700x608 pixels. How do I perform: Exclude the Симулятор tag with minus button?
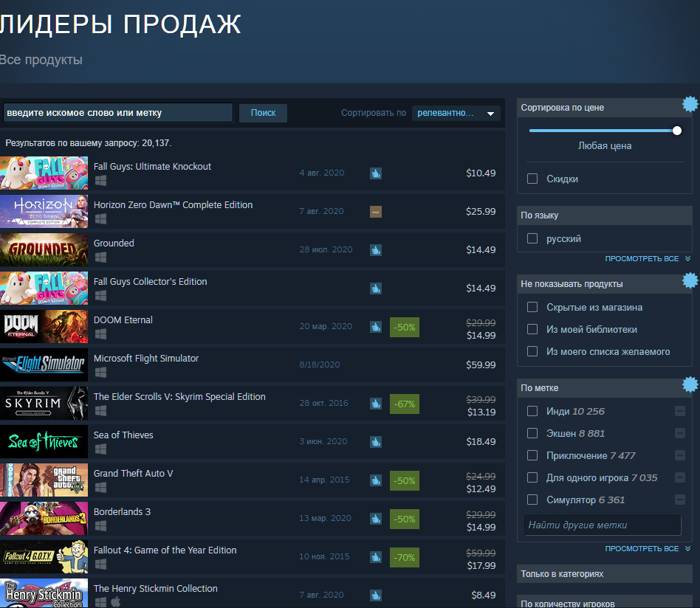680,500
